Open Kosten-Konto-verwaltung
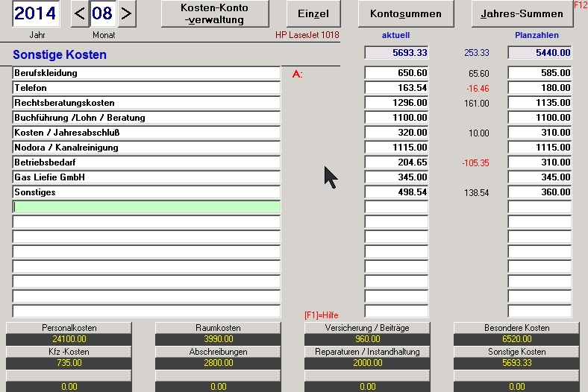This screenshot has height=392, width=588. point(215,13)
